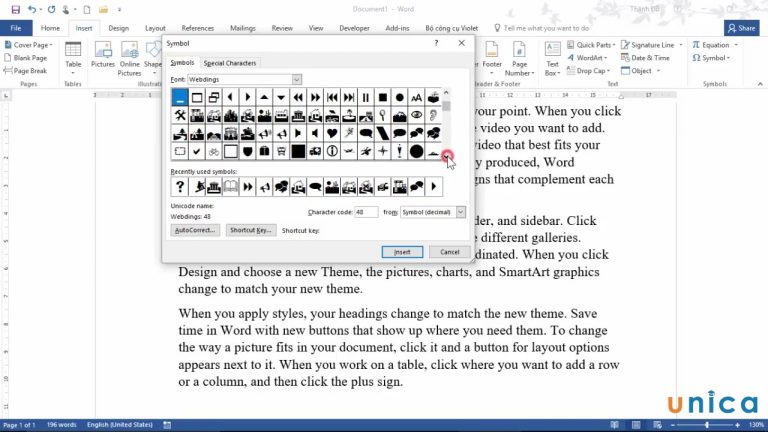Open the Home ribbon tab
Image resolution: width=768 pixels, height=432 pixels.
[50, 28]
